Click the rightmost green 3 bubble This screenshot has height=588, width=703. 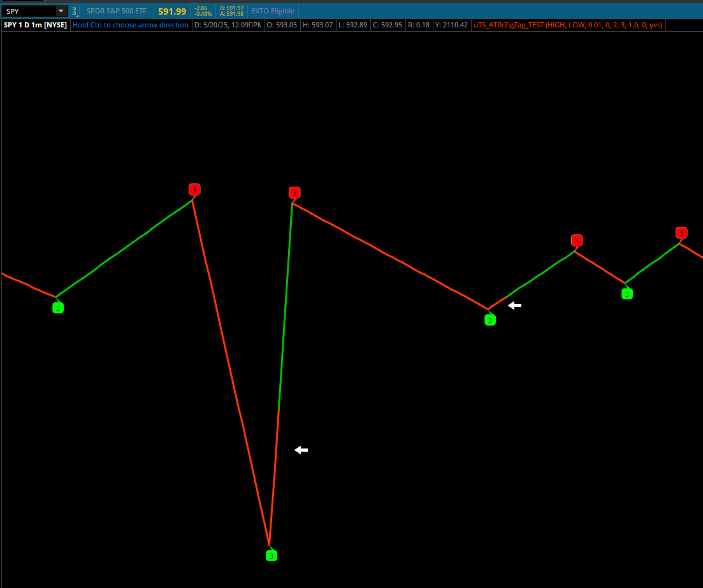click(x=627, y=294)
